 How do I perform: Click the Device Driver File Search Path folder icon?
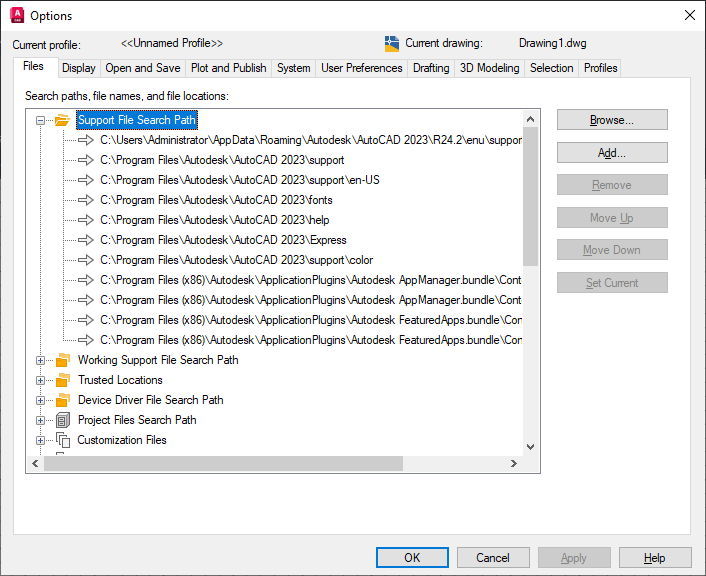pyautogui.click(x=63, y=400)
